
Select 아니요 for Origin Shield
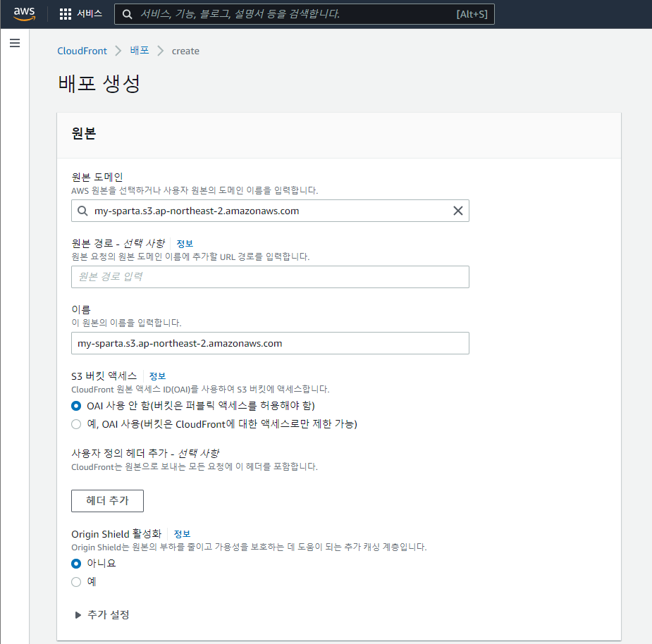coord(76,564)
